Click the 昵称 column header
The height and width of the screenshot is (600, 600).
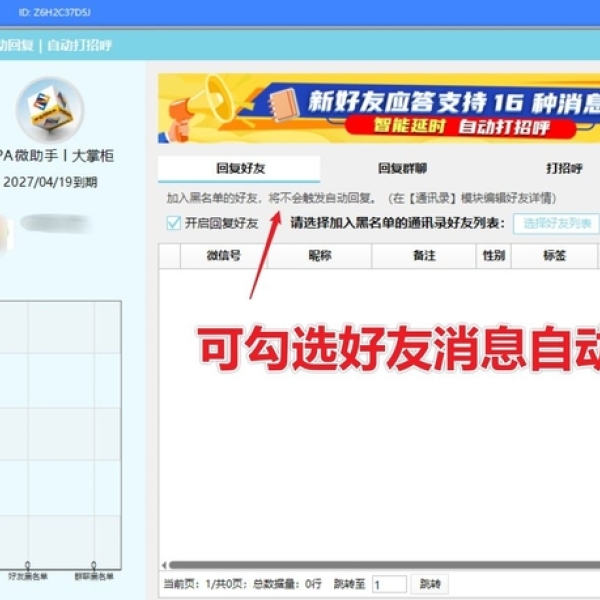(x=320, y=256)
